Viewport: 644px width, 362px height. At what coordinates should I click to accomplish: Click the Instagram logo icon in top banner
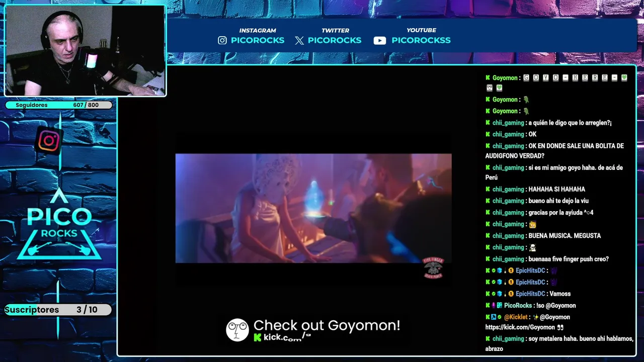(x=222, y=40)
